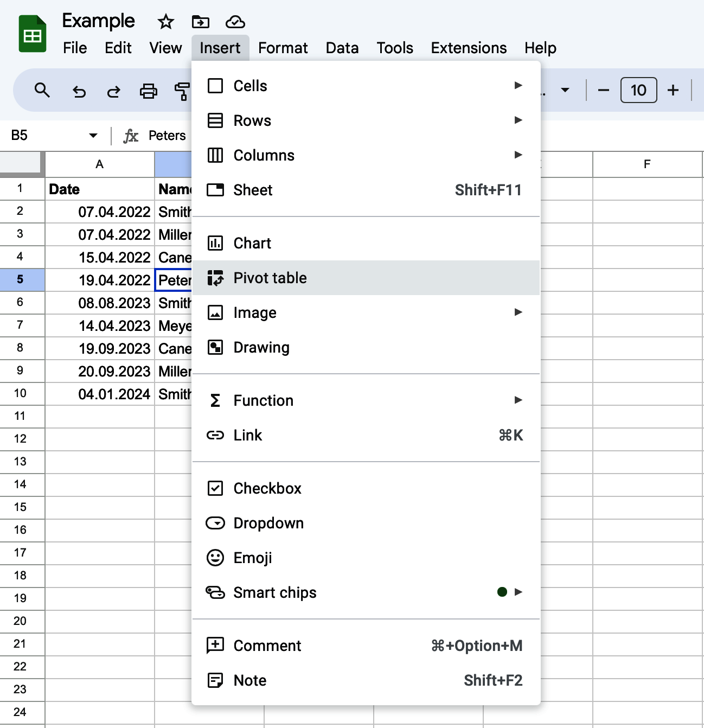Increase zoom with the plus button
This screenshot has width=704, height=728.
673,90
